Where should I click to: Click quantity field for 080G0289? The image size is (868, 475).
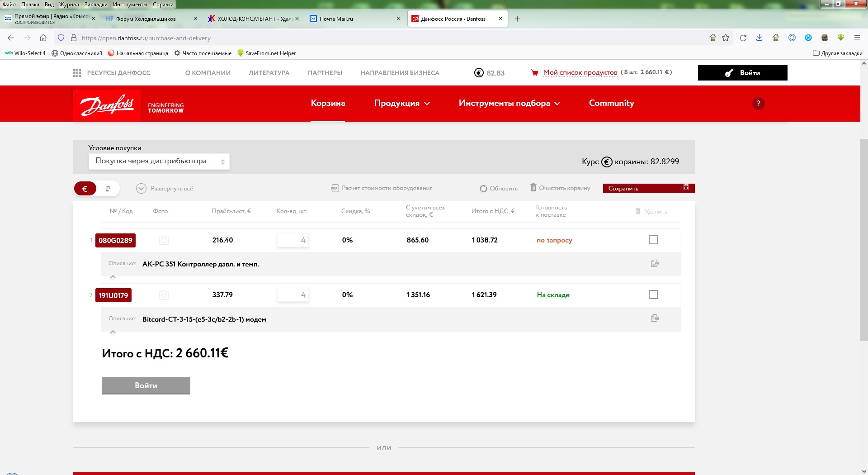pyautogui.click(x=293, y=240)
